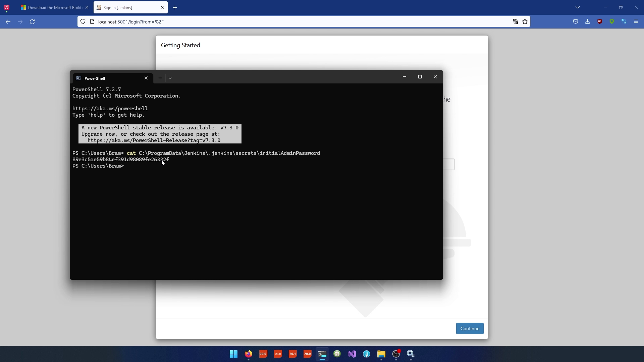Image resolution: width=644 pixels, height=362 pixels.
Task: Open OBS Studio from taskbar
Action: pyautogui.click(x=396, y=354)
